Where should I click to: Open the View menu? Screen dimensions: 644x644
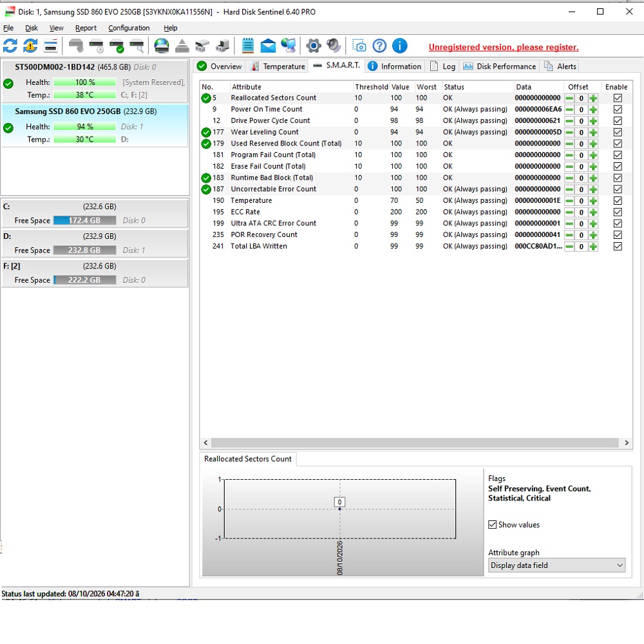click(56, 28)
